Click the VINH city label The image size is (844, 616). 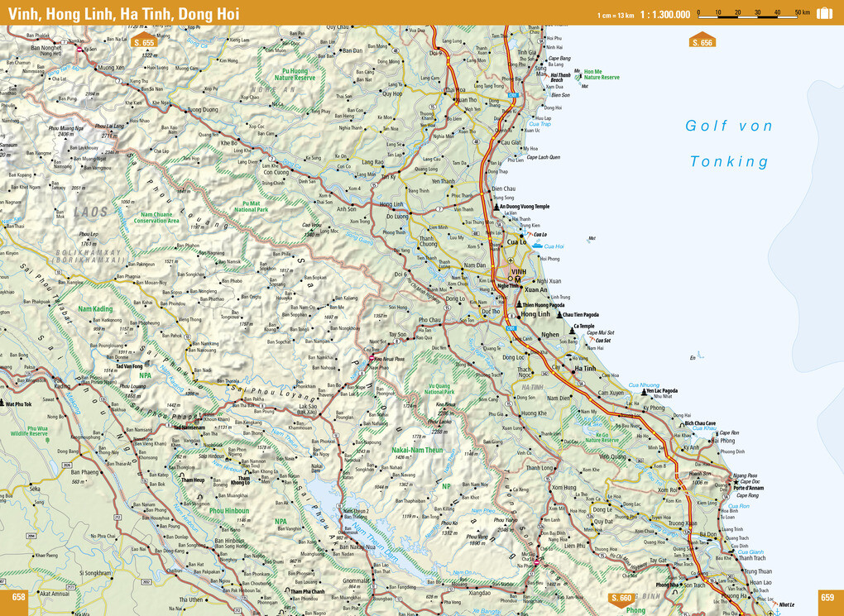tap(519, 272)
